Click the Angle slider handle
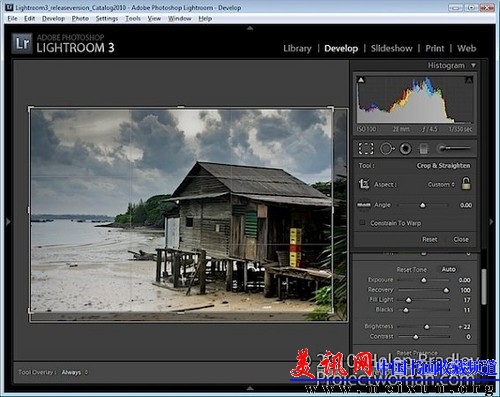Image resolution: width=500 pixels, height=397 pixels. [423, 205]
